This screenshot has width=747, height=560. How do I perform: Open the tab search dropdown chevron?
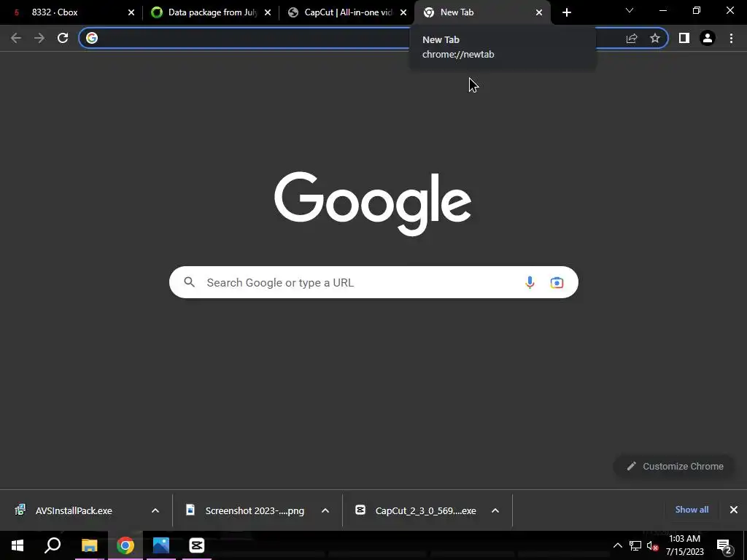(630, 10)
